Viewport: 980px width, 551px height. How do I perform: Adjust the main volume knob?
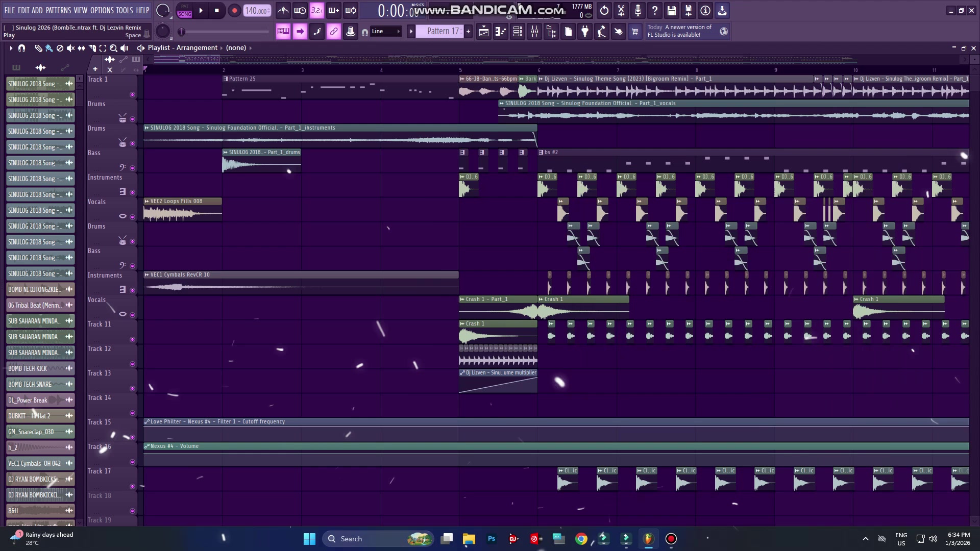163,10
